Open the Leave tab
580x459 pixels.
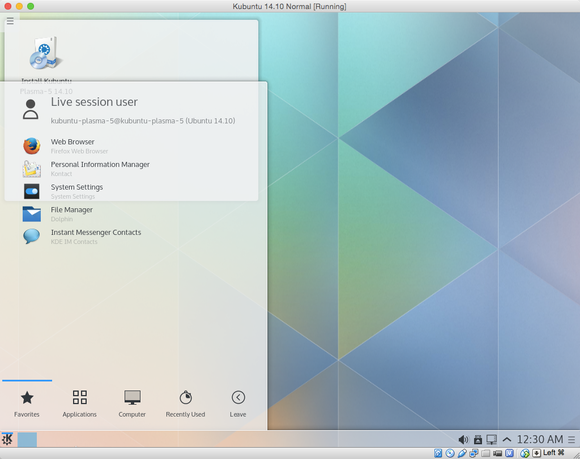point(238,404)
